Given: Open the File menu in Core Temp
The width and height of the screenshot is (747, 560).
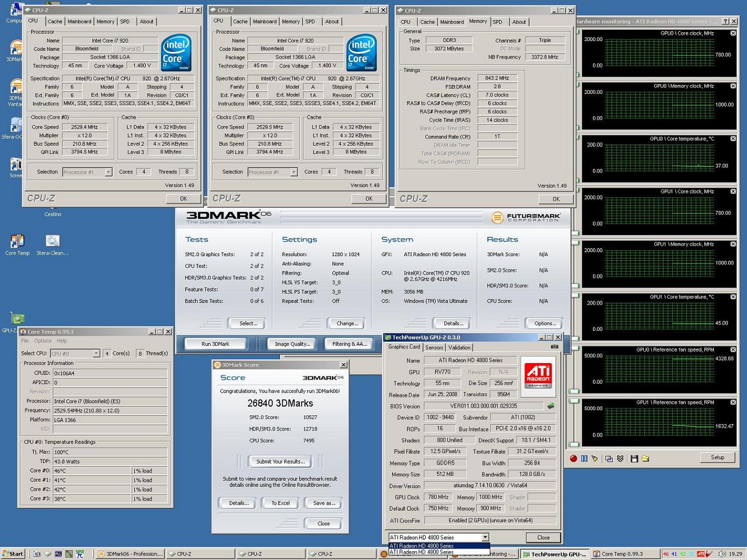Looking at the screenshot, I should pos(25,341).
